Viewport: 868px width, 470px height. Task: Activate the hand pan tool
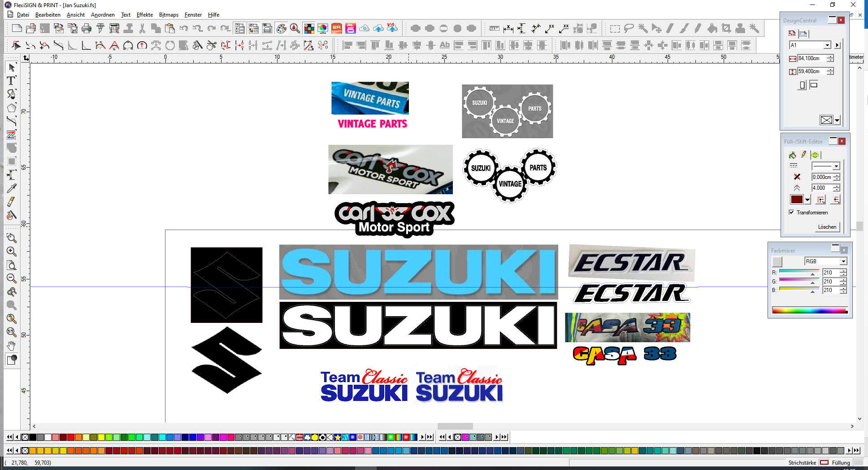pos(12,346)
